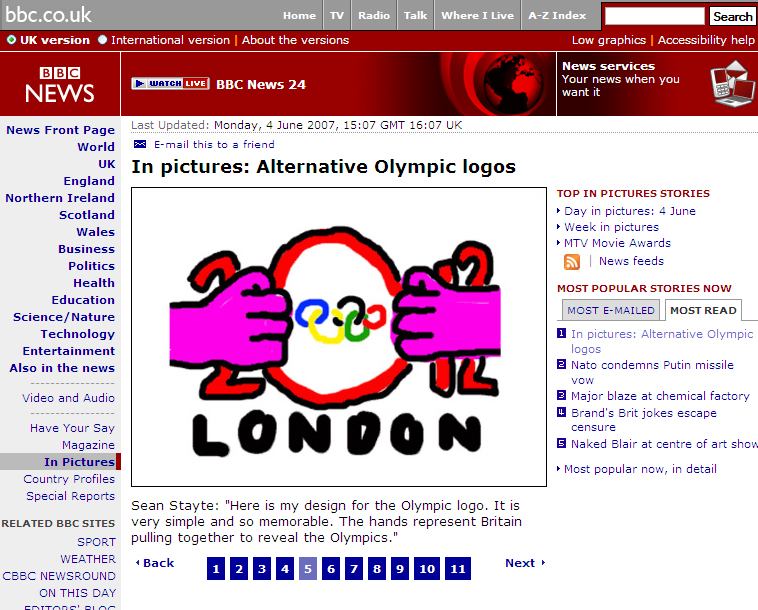Open News services banner text
The image size is (758, 610).
tap(621, 79)
